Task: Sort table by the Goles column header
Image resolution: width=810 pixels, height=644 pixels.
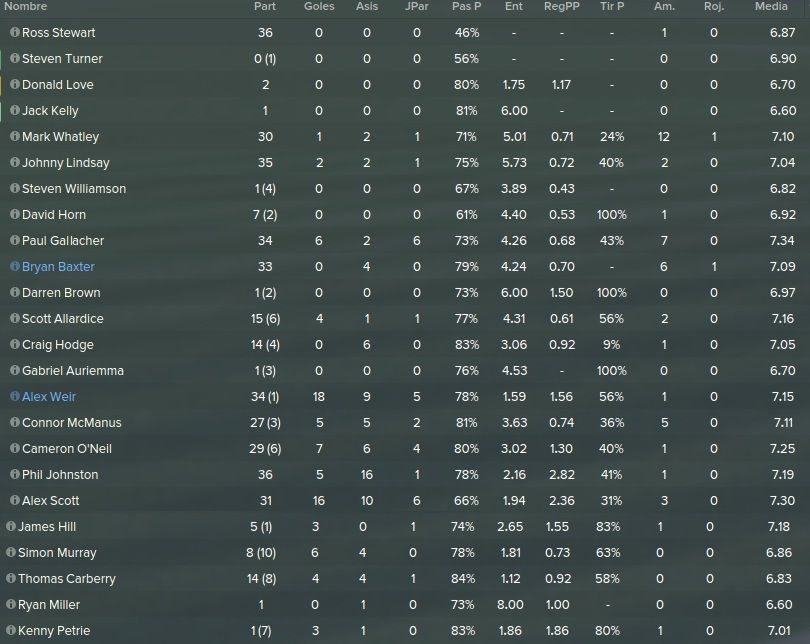Action: click(x=319, y=6)
